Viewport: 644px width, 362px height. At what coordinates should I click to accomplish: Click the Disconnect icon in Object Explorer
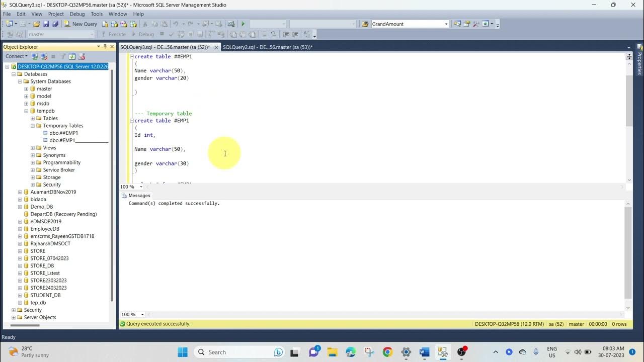pyautogui.click(x=44, y=56)
